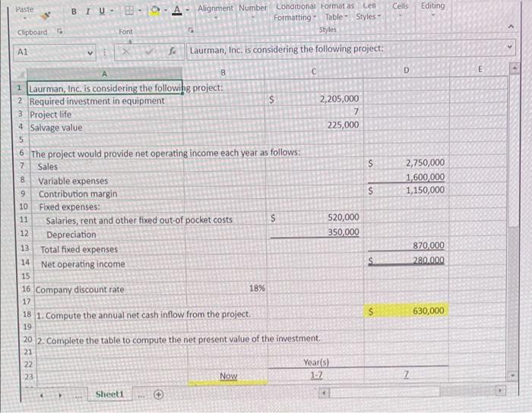Select row 7 header
Viewport: 532px width, 413px height.
22,166
